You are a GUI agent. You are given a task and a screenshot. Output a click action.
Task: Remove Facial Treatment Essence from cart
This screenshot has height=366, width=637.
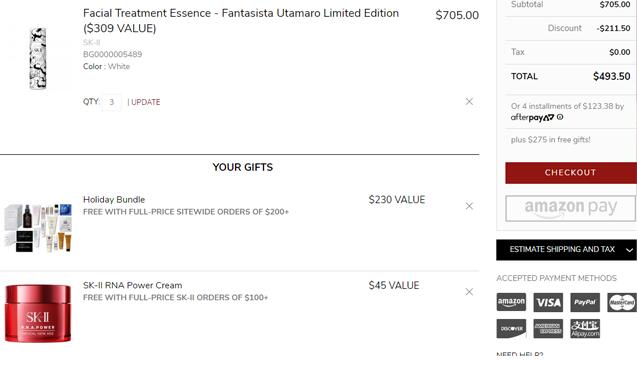[469, 102]
